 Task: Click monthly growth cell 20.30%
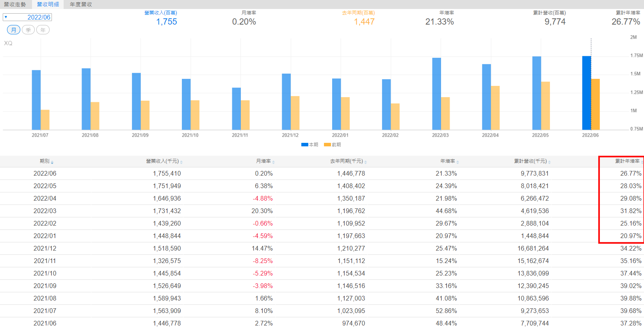262,211
